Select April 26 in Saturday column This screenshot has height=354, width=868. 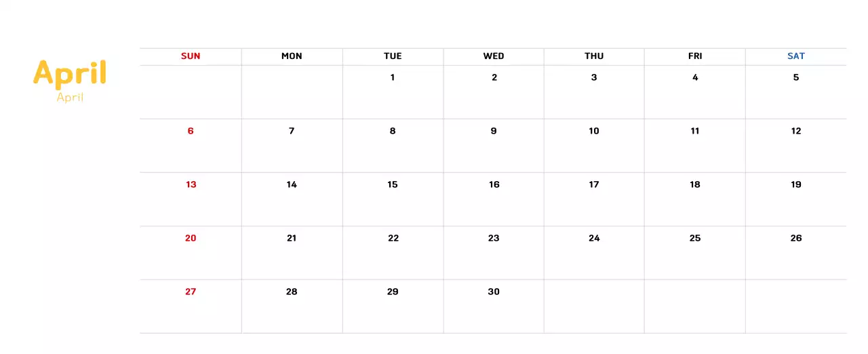click(x=796, y=238)
